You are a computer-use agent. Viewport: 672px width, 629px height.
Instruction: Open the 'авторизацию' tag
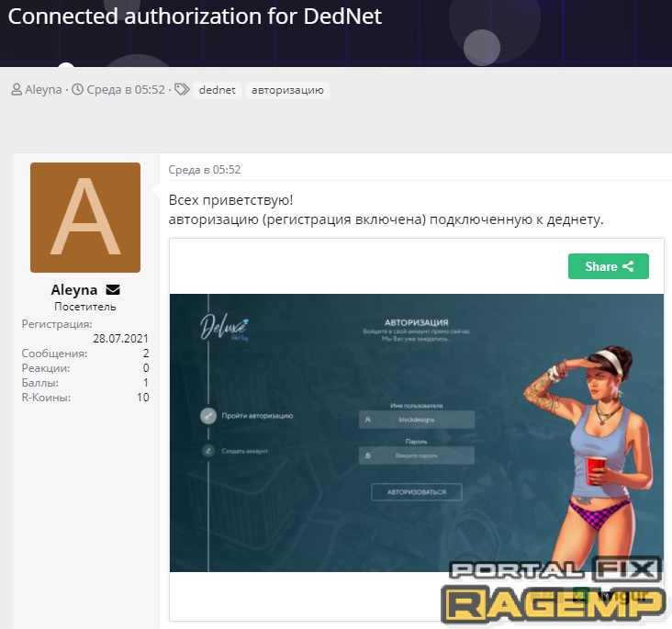287,90
